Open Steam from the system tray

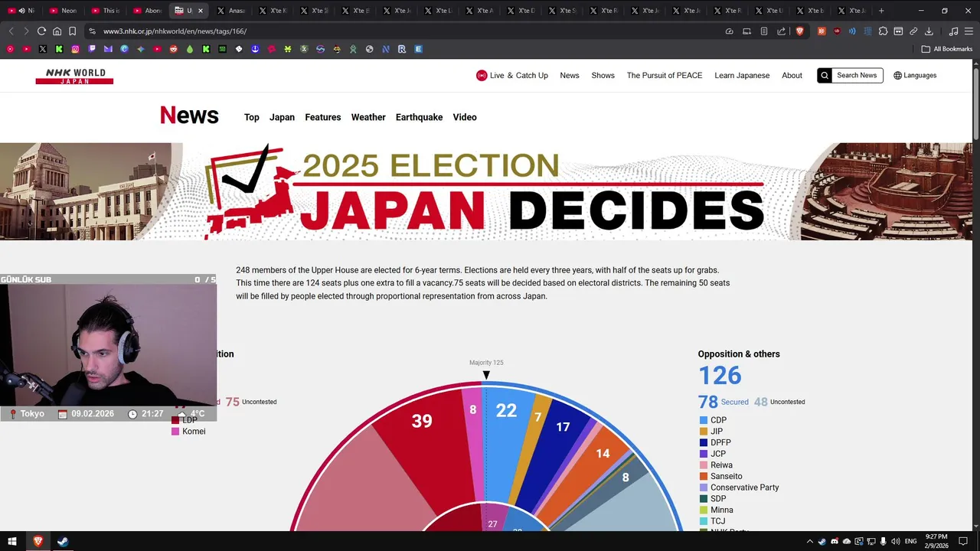click(822, 542)
